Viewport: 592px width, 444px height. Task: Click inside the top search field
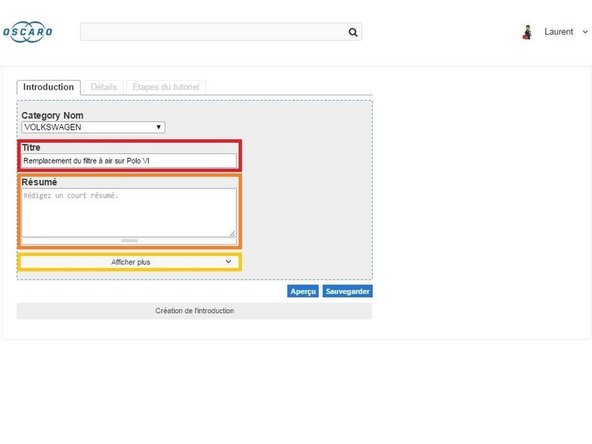[221, 32]
